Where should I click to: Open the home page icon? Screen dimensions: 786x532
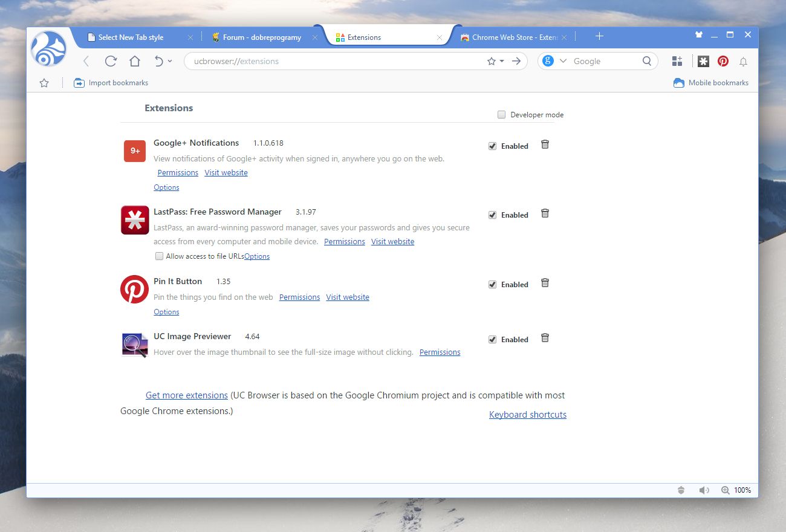coord(135,61)
